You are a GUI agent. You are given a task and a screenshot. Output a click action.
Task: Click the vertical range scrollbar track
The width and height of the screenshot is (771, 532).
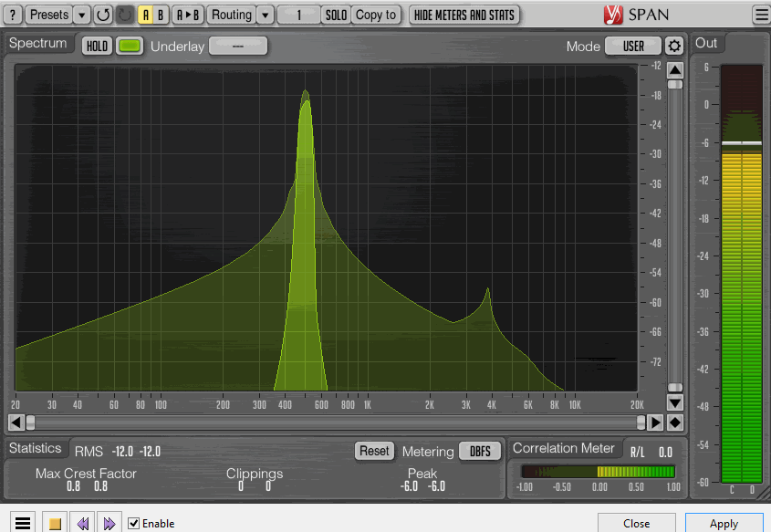pyautogui.click(x=675, y=236)
